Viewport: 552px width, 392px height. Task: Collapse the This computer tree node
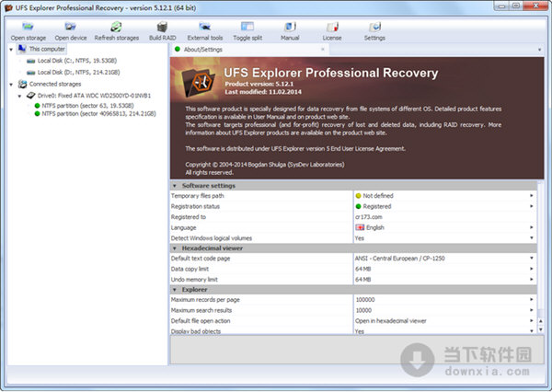coord(11,50)
